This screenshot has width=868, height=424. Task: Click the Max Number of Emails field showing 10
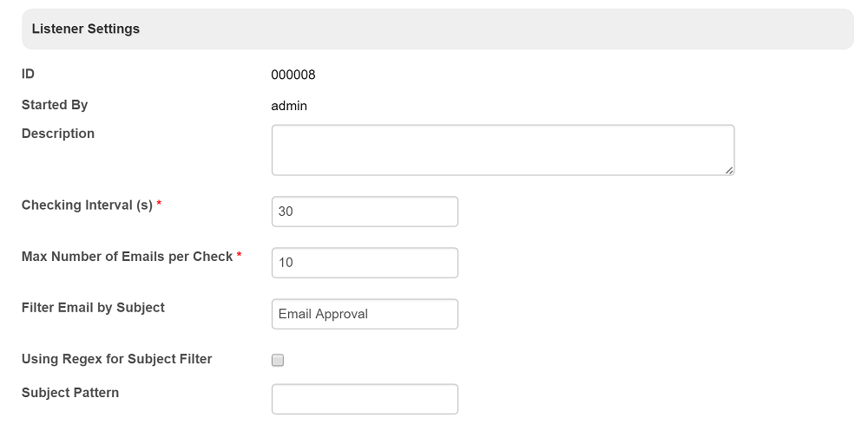[365, 263]
